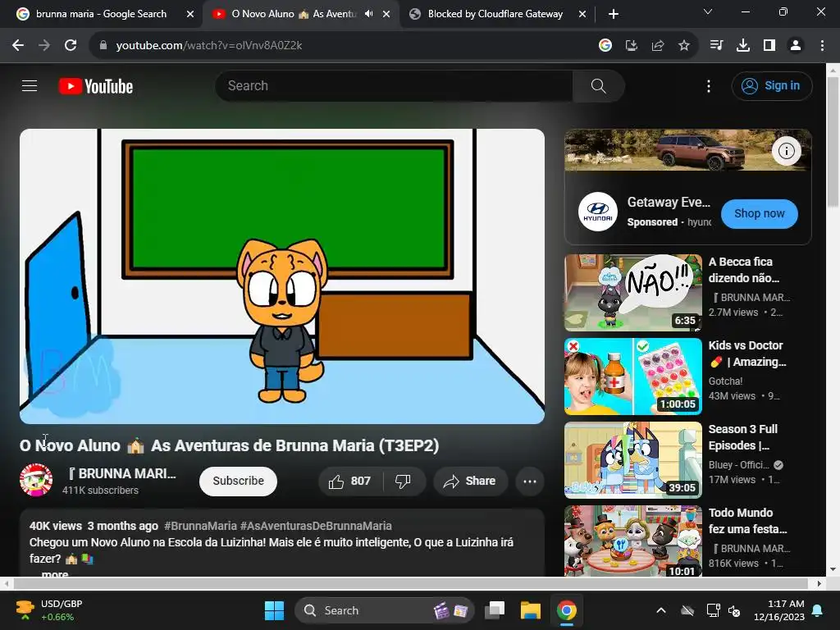Like the video with 807 likes
Viewport: 840px width, 630px height.
(x=350, y=481)
